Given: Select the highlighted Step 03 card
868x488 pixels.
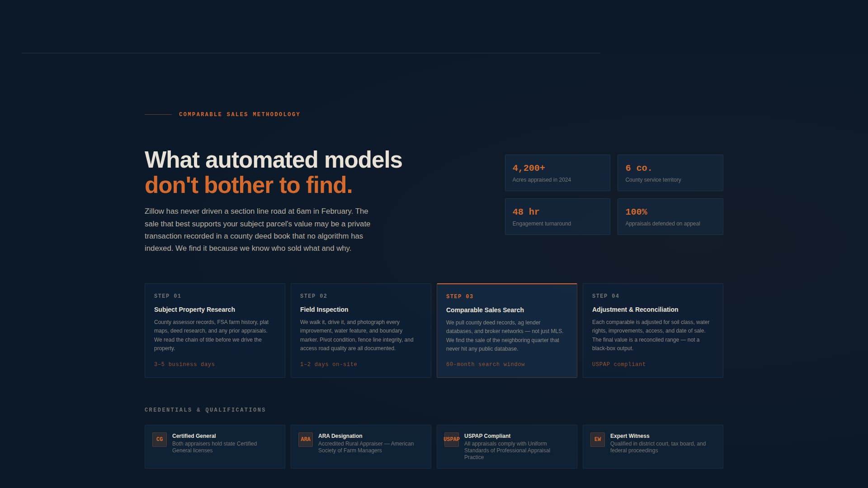Looking at the screenshot, I should tap(507, 330).
